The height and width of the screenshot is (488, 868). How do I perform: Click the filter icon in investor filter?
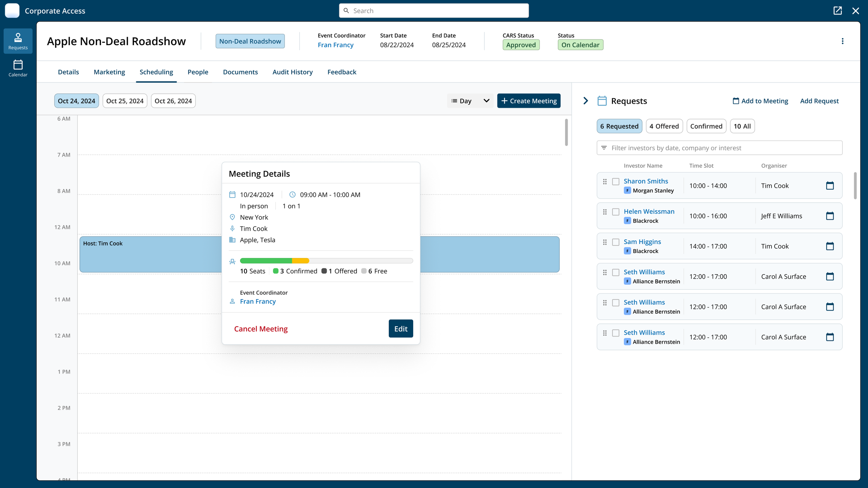pyautogui.click(x=604, y=148)
